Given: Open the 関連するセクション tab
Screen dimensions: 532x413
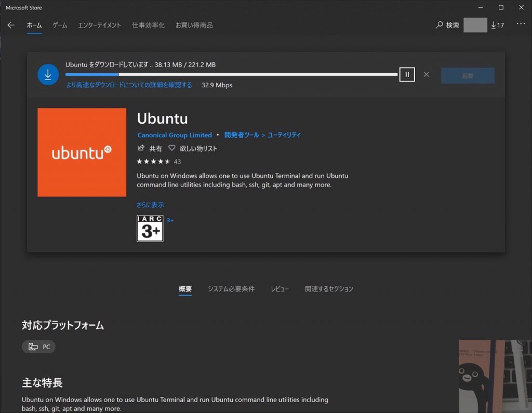Looking at the screenshot, I should 329,289.
